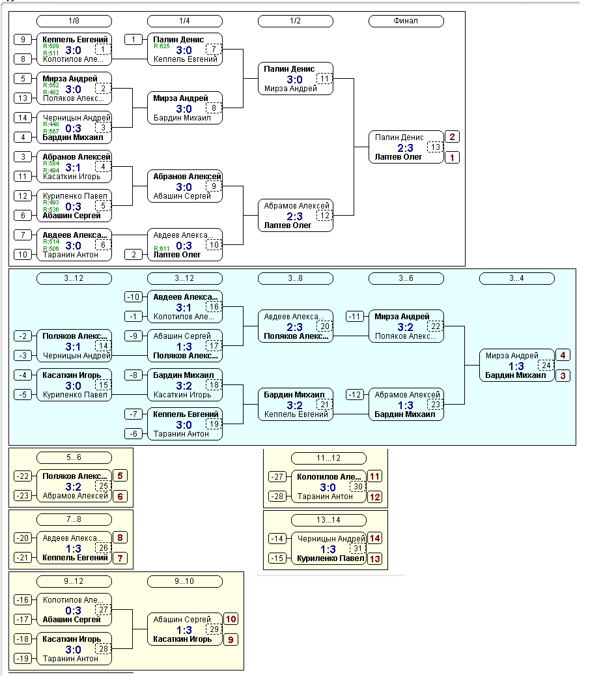Click match number 24 box
The image size is (616, 677).
tap(546, 366)
